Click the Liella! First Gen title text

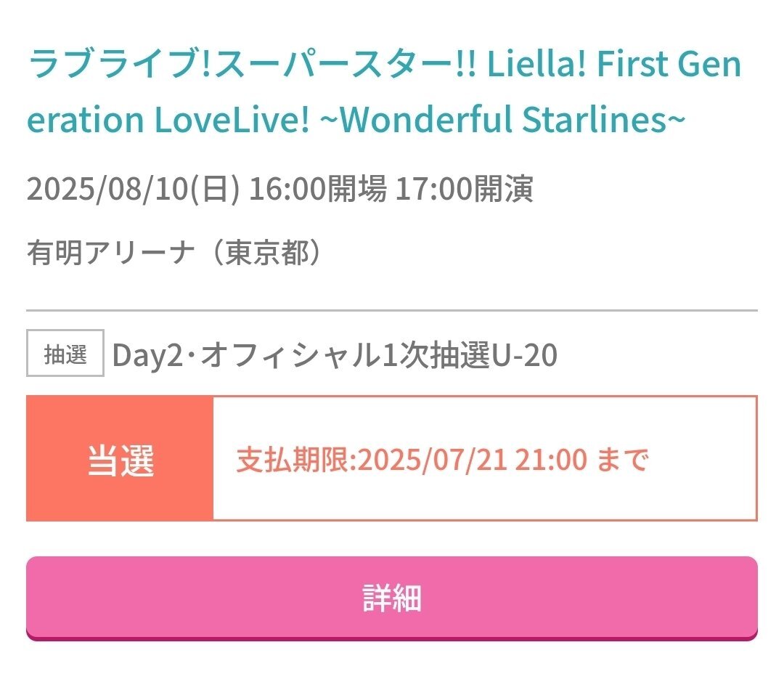pyautogui.click(x=614, y=65)
